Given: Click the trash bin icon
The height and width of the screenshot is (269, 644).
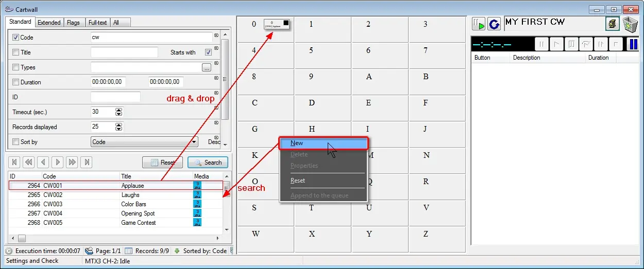Looking at the screenshot, I should 630,24.
